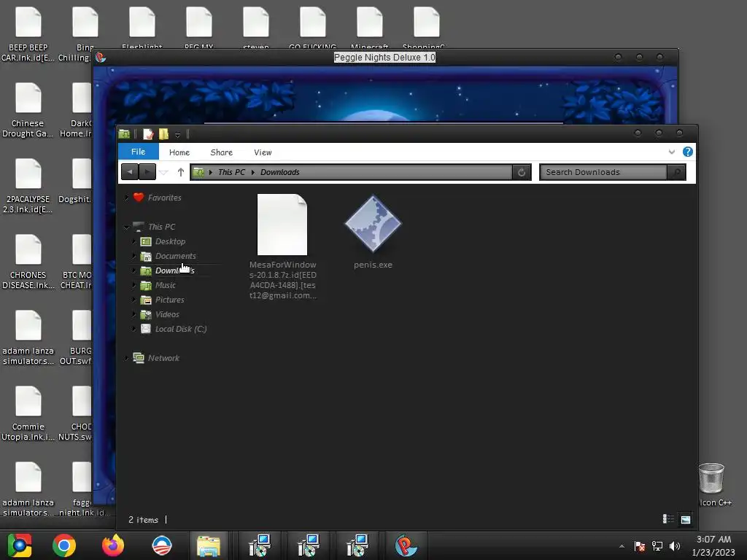Select Pictures folder in navigation pane
This screenshot has height=560, width=747.
point(169,300)
